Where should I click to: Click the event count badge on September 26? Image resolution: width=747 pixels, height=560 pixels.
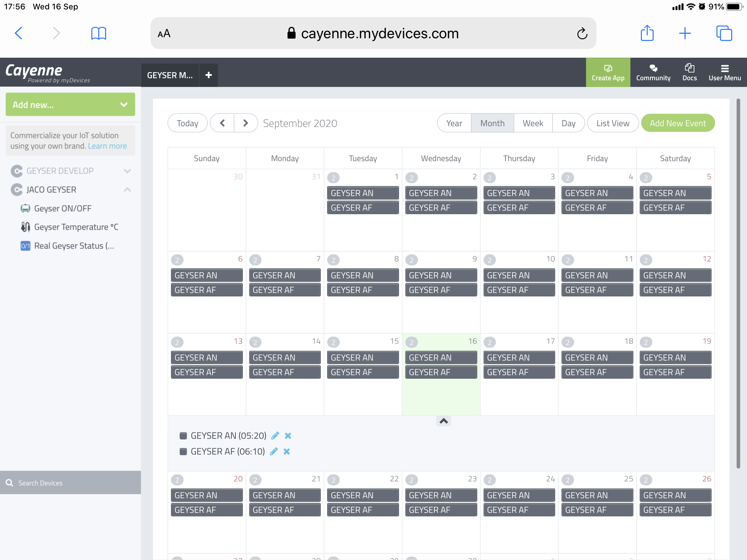point(646,480)
